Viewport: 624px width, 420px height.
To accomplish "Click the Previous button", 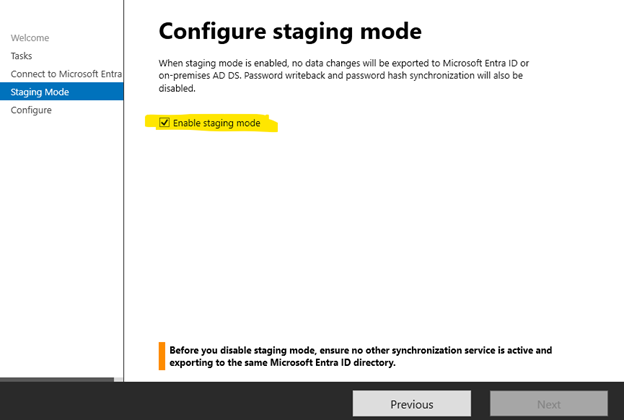I will (411, 404).
